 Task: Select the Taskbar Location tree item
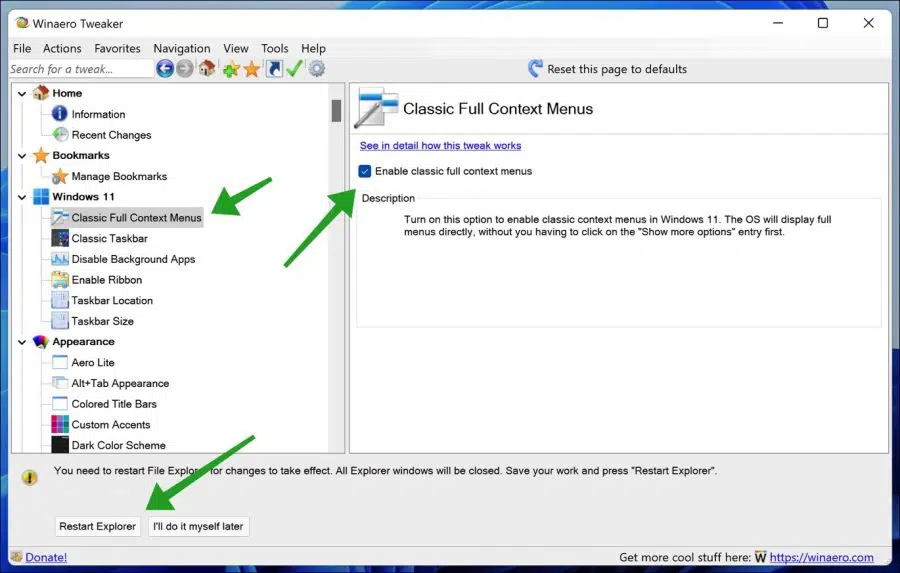point(112,300)
